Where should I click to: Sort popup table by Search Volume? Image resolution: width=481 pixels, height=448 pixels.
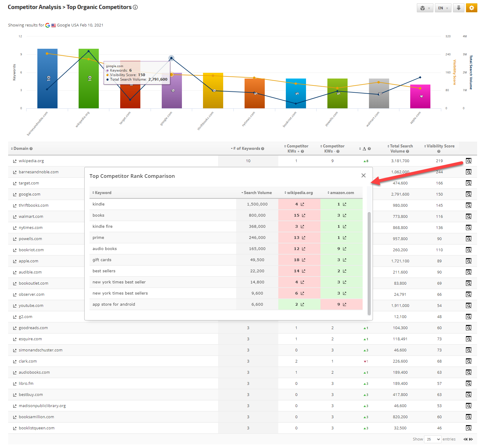click(257, 193)
